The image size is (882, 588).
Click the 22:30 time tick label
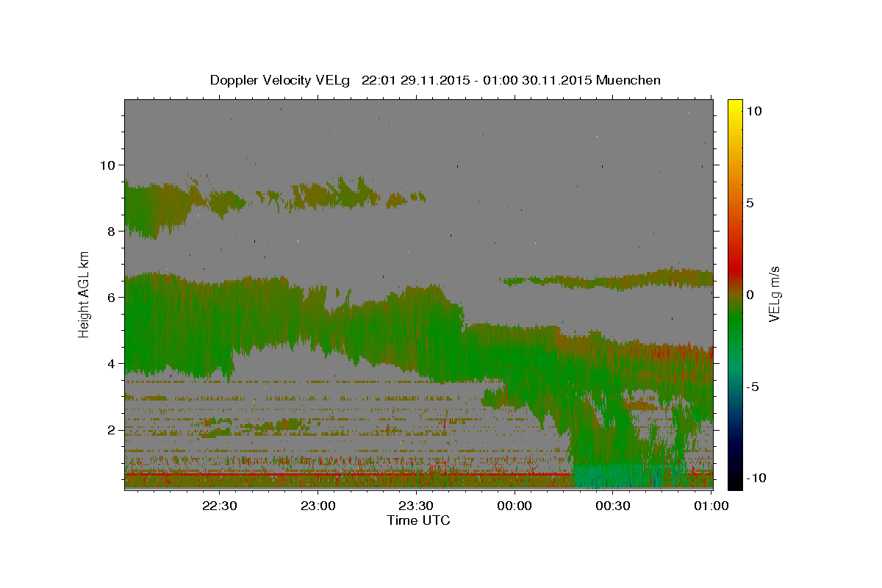[x=220, y=506]
